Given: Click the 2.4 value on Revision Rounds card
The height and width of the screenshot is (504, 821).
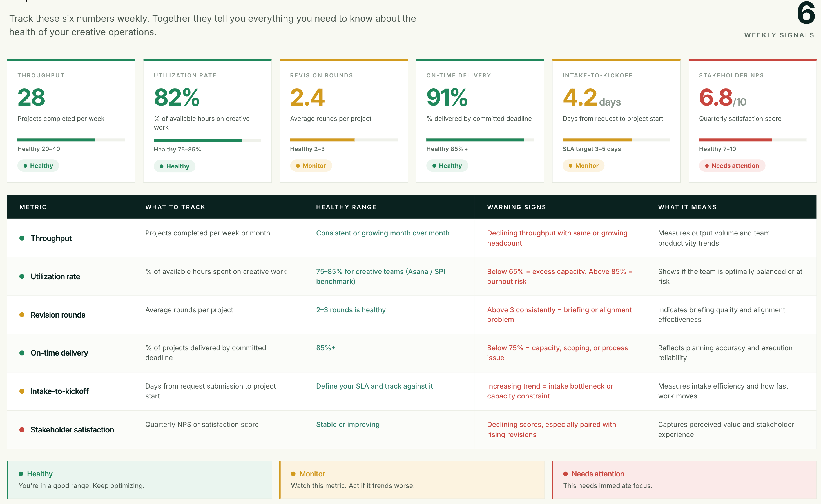Looking at the screenshot, I should tap(307, 97).
